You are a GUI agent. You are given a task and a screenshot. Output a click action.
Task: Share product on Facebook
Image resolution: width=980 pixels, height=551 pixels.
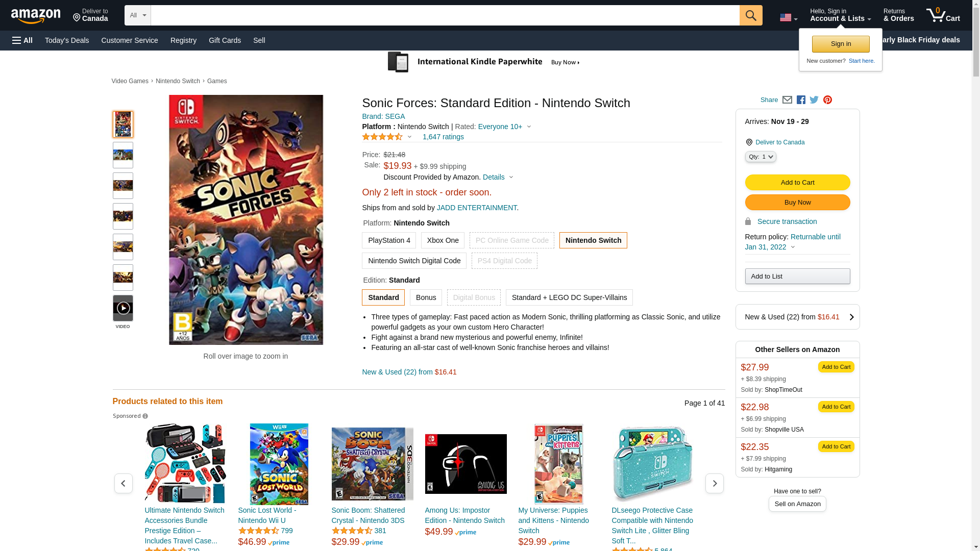point(801,100)
